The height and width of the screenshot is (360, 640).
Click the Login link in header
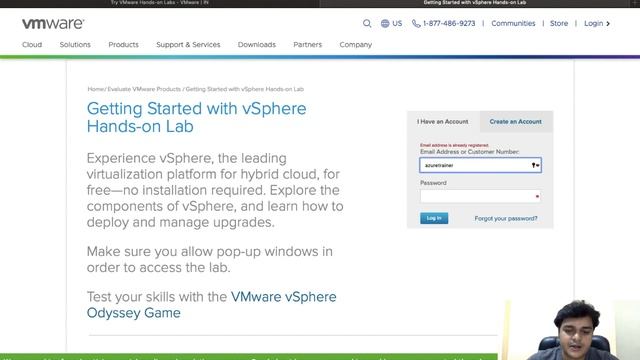tap(597, 24)
